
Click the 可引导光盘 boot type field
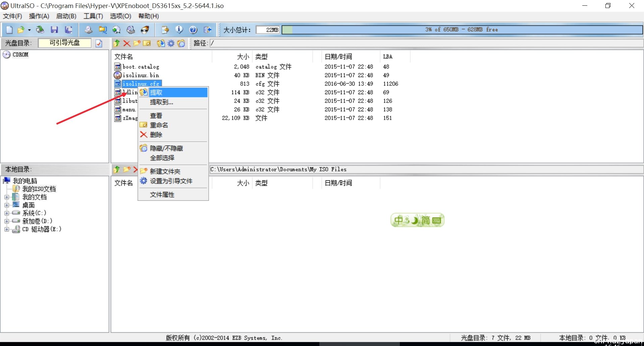[x=64, y=43]
